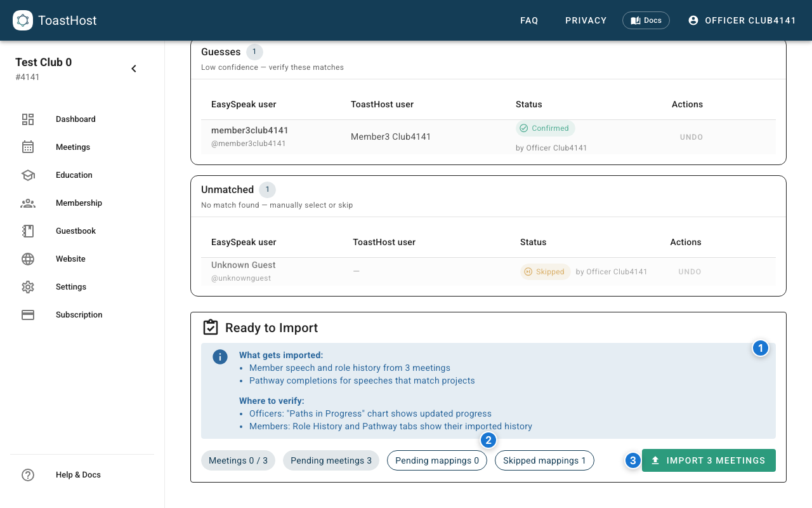The width and height of the screenshot is (812, 508).
Task: Toggle the Confirmed status for member3club4141
Action: [545, 128]
